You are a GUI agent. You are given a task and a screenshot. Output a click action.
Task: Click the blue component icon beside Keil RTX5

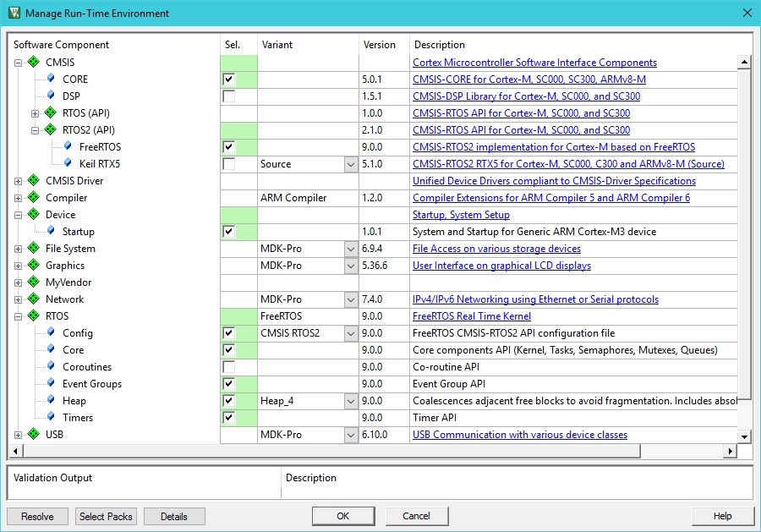click(x=68, y=164)
